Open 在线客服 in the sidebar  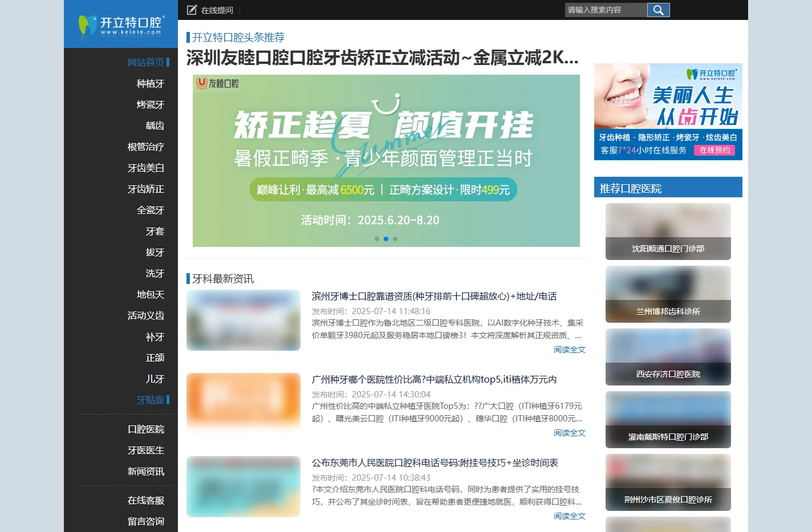click(x=146, y=500)
